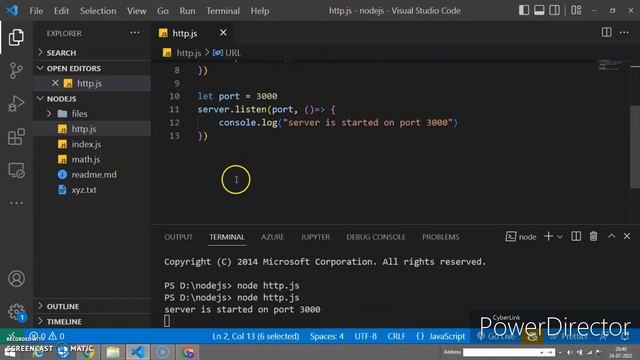Expand the files folder
The width and height of the screenshot is (640, 360).
click(x=92, y=113)
